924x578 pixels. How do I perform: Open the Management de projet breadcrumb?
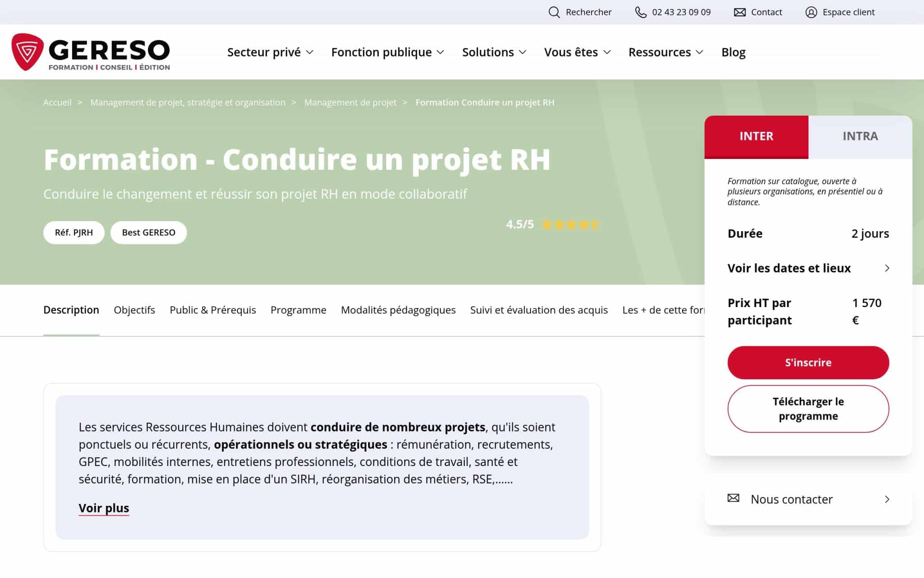point(350,103)
